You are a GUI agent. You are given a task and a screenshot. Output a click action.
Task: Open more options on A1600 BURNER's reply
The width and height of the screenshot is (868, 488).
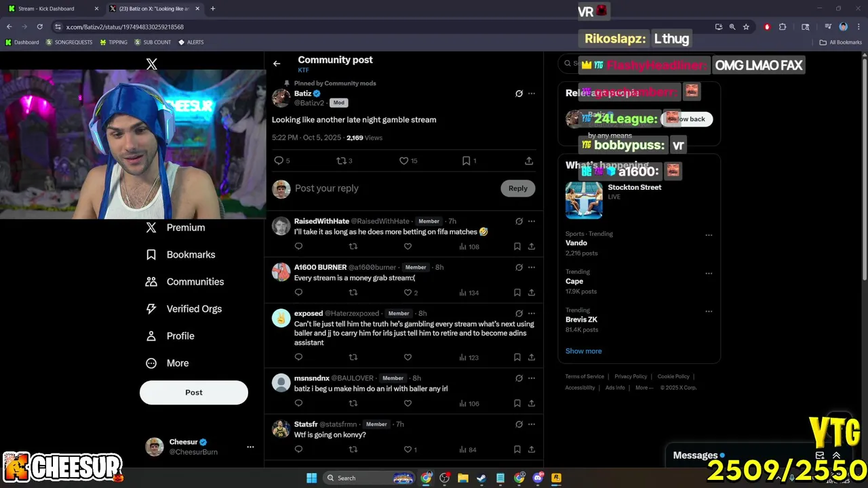click(532, 267)
